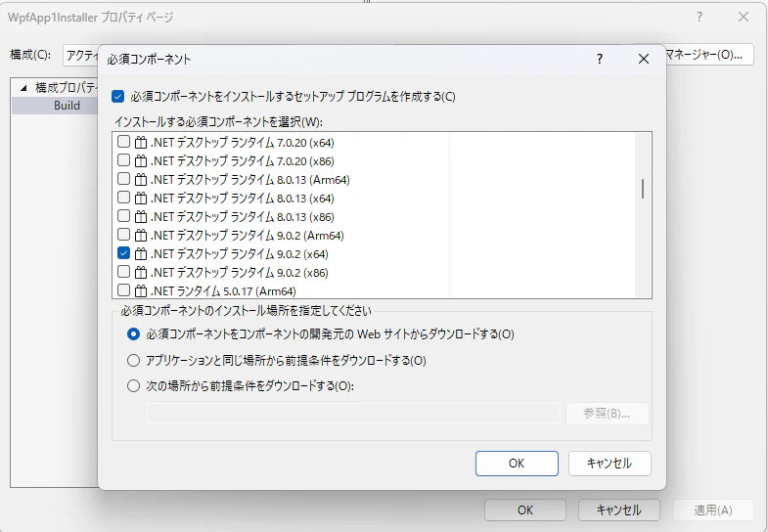The height and width of the screenshot is (532, 768).
Task: Open 構成(C) combo box
Action: [x=81, y=56]
